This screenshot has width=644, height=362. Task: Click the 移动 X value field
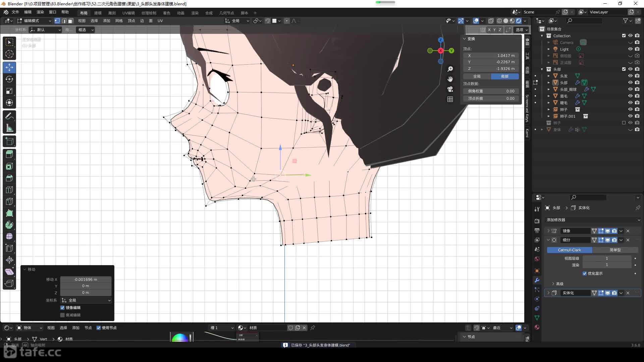coord(86,280)
